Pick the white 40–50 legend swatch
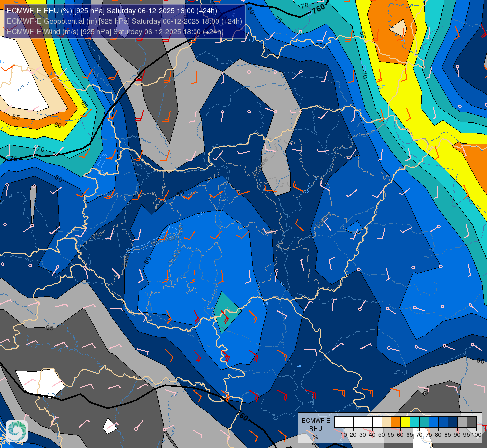This screenshot has height=448, width=487. [x=377, y=422]
